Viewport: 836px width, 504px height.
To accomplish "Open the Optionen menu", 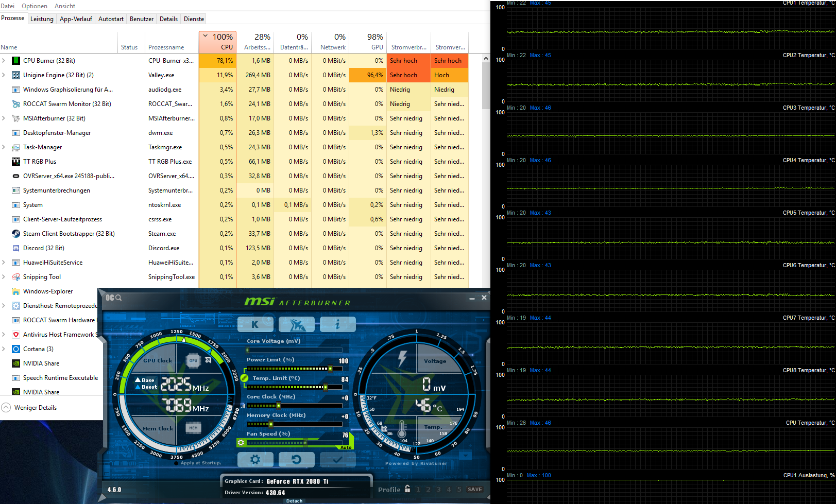I will [x=35, y=6].
